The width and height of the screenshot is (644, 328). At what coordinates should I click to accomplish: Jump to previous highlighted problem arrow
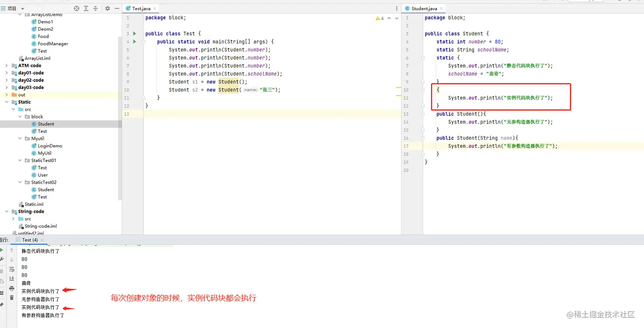pos(389,18)
